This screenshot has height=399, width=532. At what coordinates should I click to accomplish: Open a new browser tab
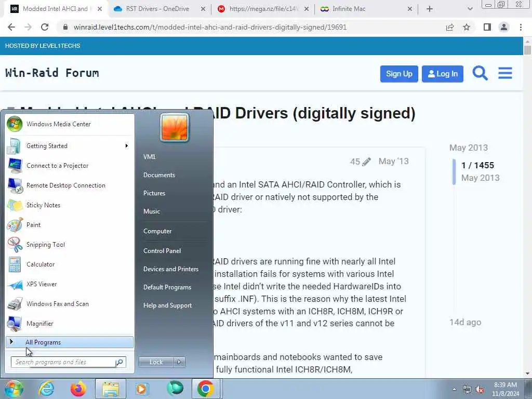tap(430, 9)
